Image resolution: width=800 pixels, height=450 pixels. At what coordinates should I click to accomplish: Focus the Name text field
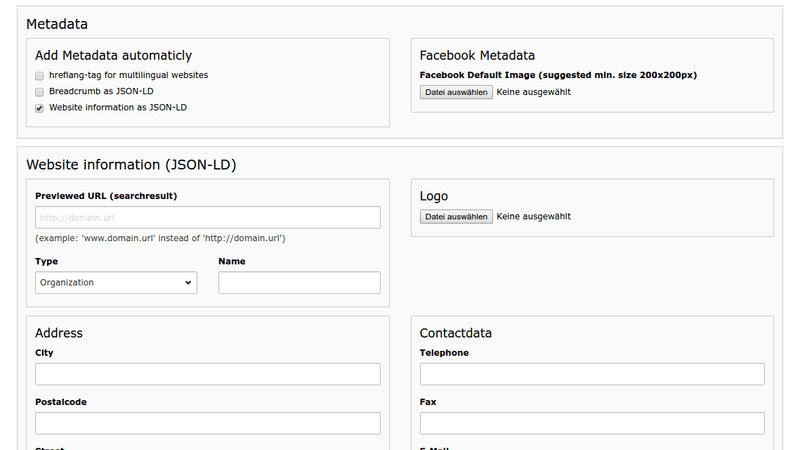coord(299,283)
